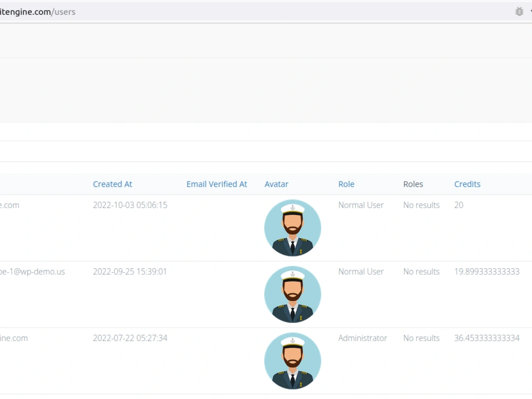The image size is (532, 399).
Task: Click No results in the 2022-10-03 row
Action: [421, 205]
